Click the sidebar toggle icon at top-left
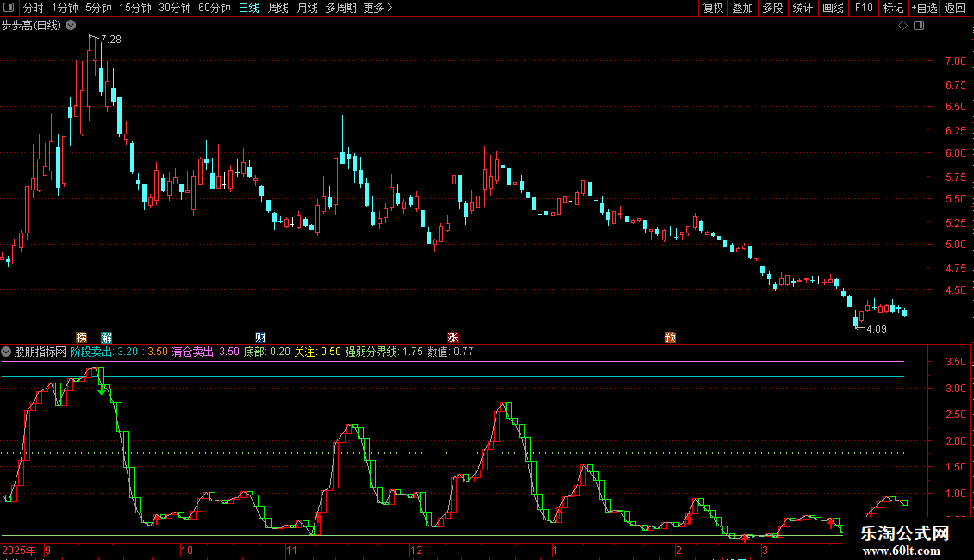Viewport: 974px width, 560px height. (x=10, y=9)
